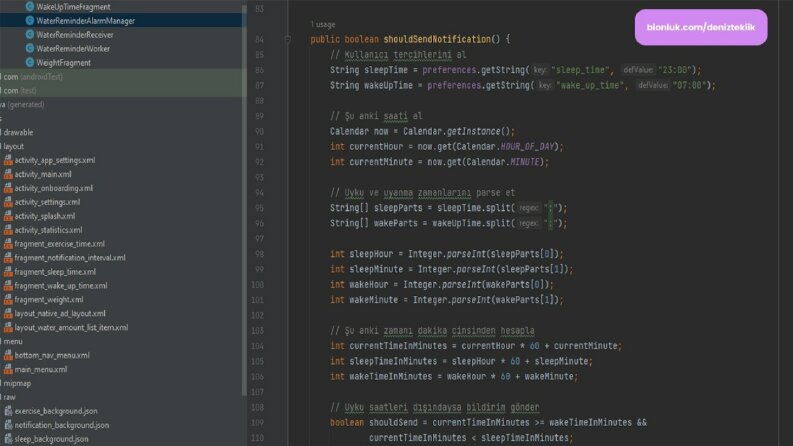The width and height of the screenshot is (793, 446).
Task: Click the WaterReminderReceiver class icon
Action: point(30,34)
